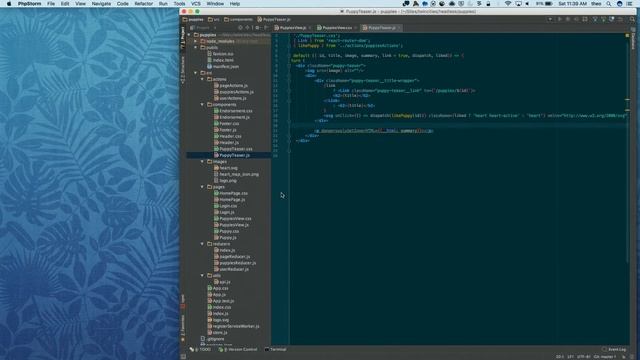Select PuppyTeaser.css file

(233, 149)
